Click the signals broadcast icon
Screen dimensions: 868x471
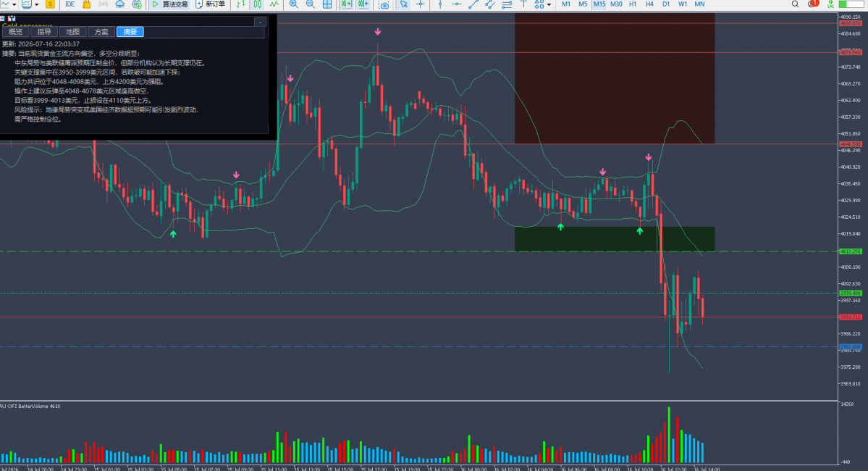103,4
